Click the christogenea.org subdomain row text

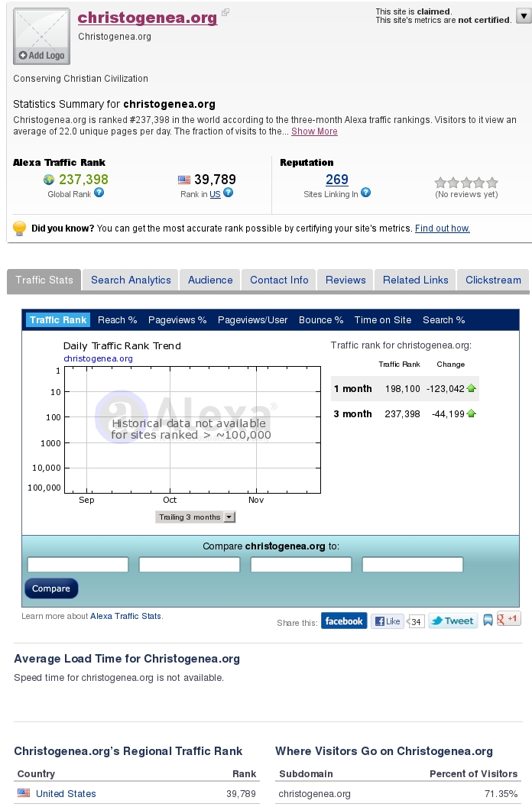click(x=314, y=793)
